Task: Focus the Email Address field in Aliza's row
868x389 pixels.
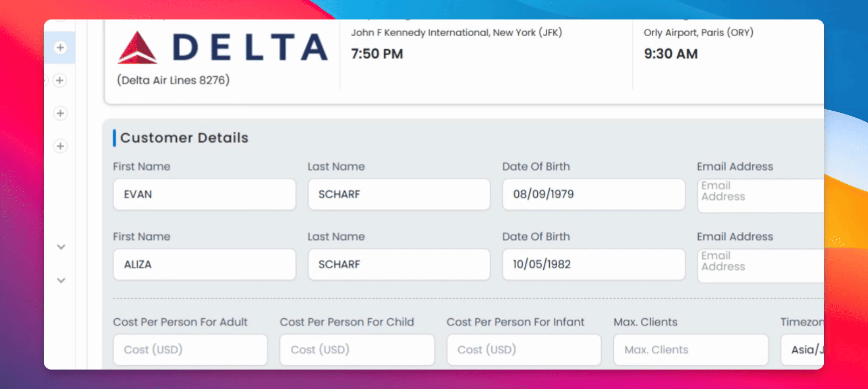Action: tap(761, 266)
